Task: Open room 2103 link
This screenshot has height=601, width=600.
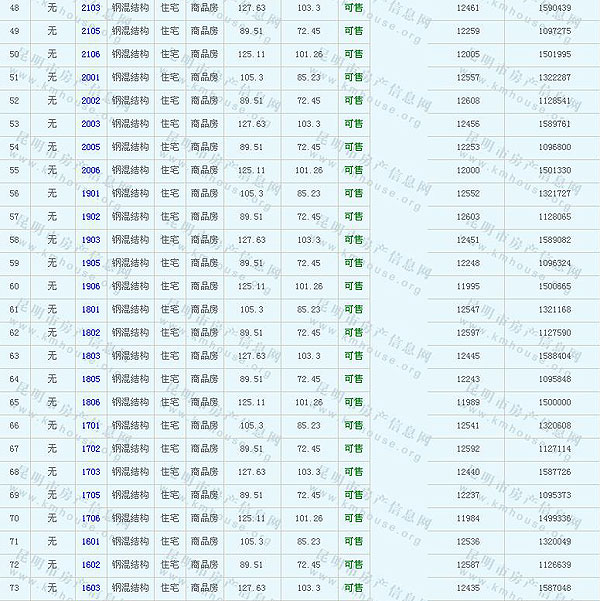Action: (x=90, y=8)
